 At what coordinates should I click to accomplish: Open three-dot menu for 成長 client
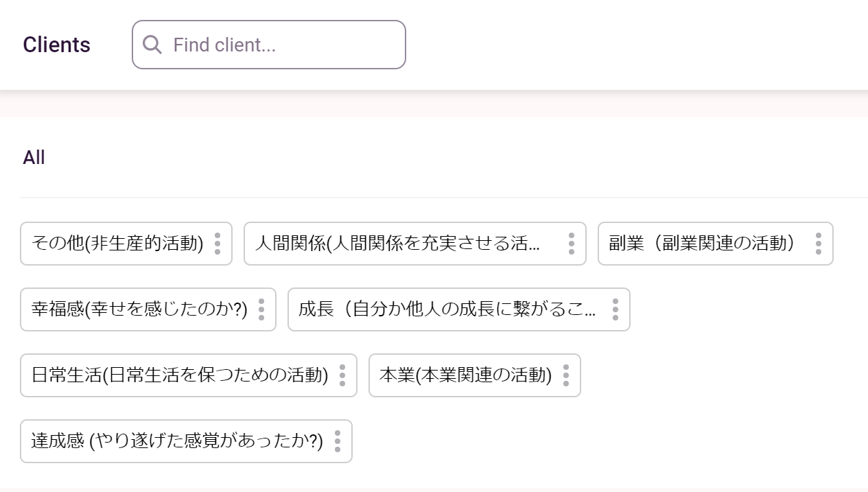[615, 309]
